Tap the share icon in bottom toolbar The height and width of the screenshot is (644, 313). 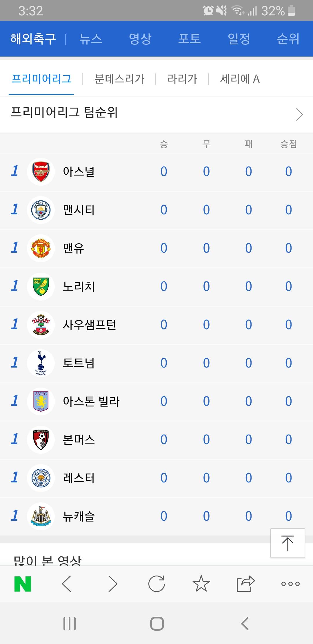pyautogui.click(x=245, y=584)
